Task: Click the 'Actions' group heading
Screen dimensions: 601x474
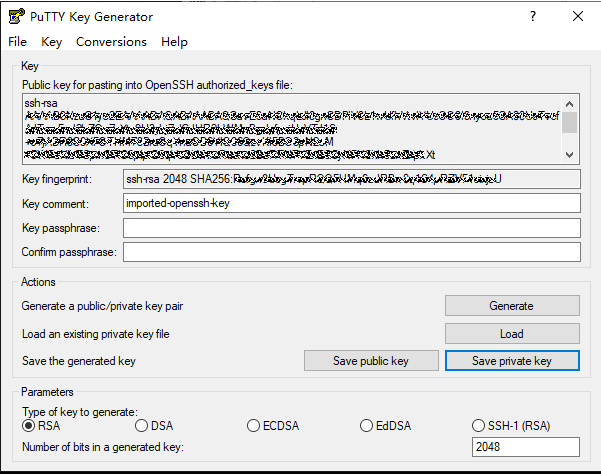Action: point(38,282)
